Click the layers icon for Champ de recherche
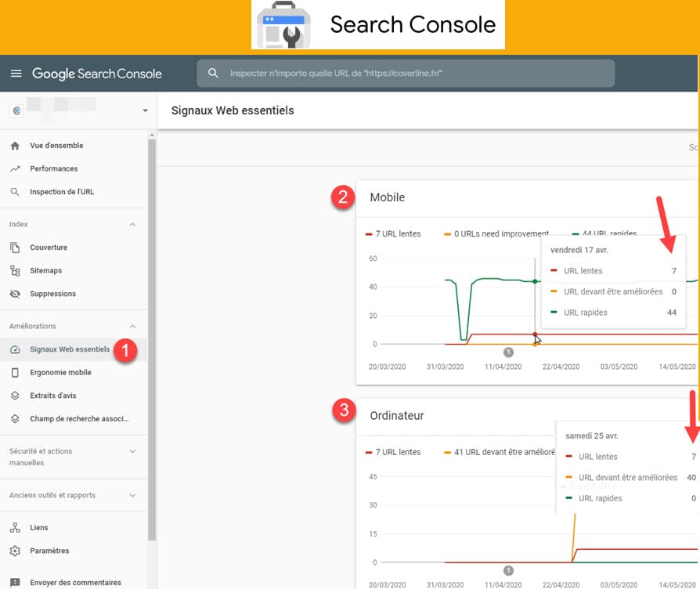The image size is (700, 589). pyautogui.click(x=15, y=419)
